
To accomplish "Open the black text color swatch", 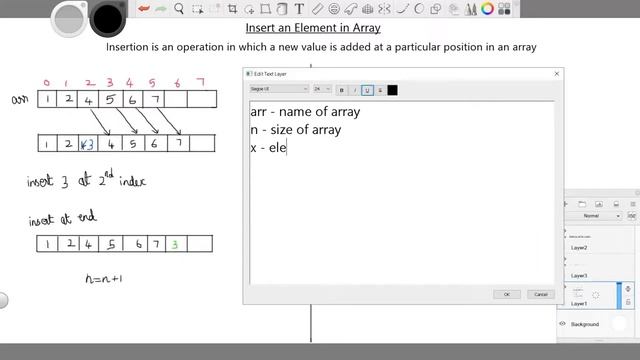I will pos(392,90).
